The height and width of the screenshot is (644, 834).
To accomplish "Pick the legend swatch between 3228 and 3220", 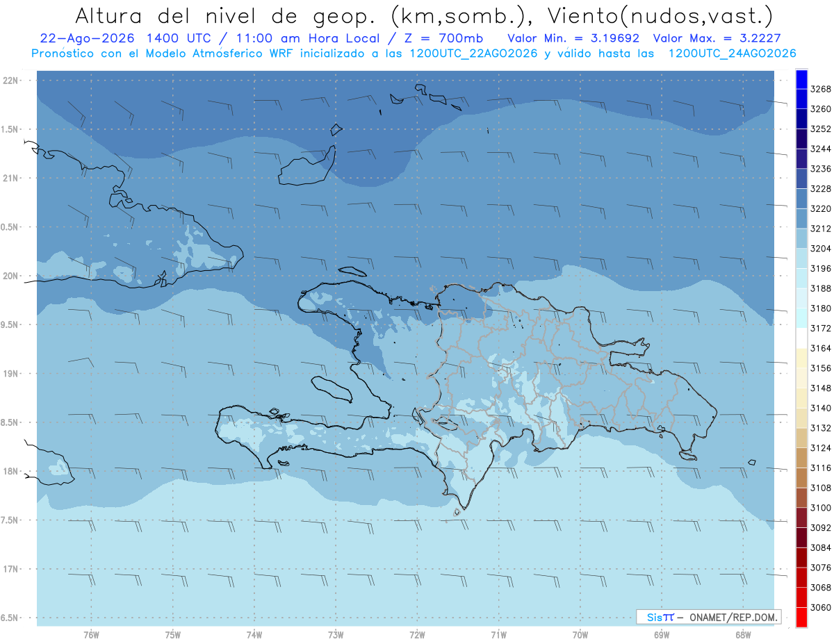I will pyautogui.click(x=801, y=199).
